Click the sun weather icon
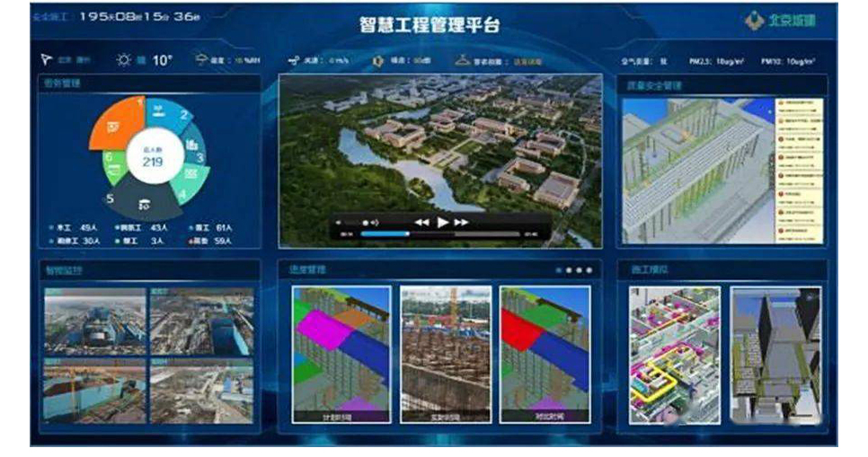Image resolution: width=868 pixels, height=457 pixels. tap(125, 60)
